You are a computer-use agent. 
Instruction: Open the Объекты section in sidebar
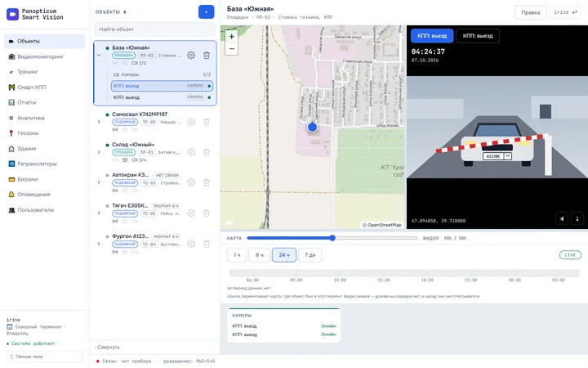tap(45, 41)
